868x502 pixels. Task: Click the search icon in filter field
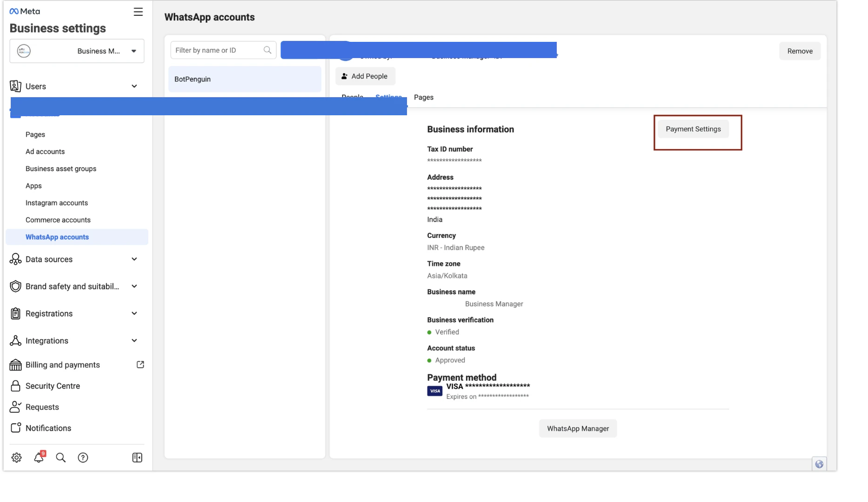pos(267,50)
